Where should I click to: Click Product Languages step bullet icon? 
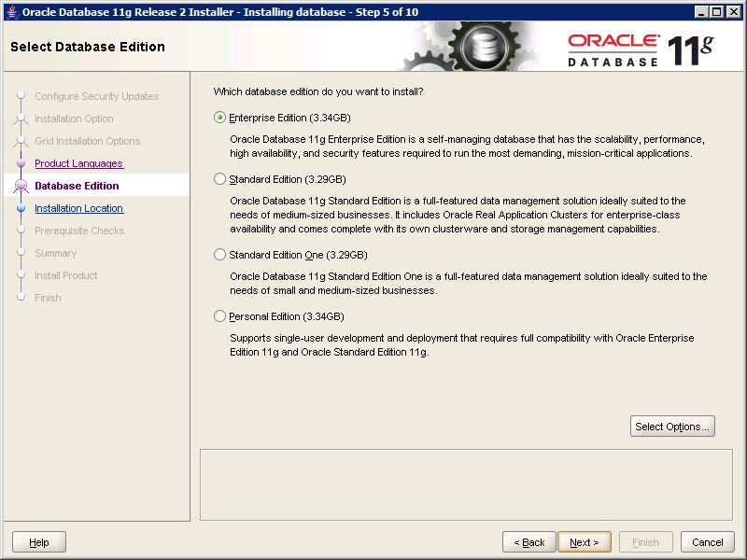point(21,163)
